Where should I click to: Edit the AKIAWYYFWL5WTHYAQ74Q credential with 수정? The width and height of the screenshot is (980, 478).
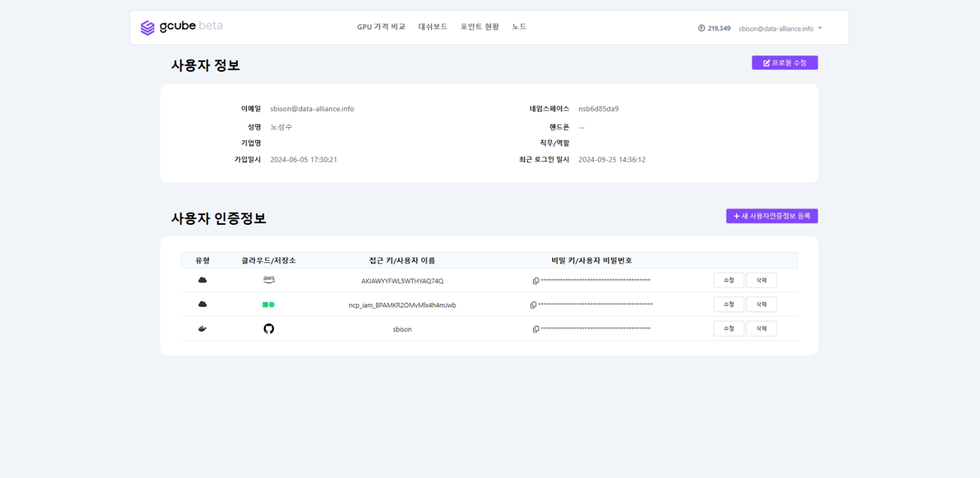click(x=729, y=280)
